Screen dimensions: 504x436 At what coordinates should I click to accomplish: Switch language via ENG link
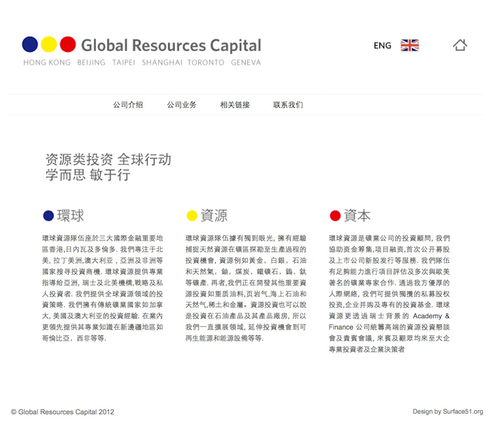coord(383,46)
